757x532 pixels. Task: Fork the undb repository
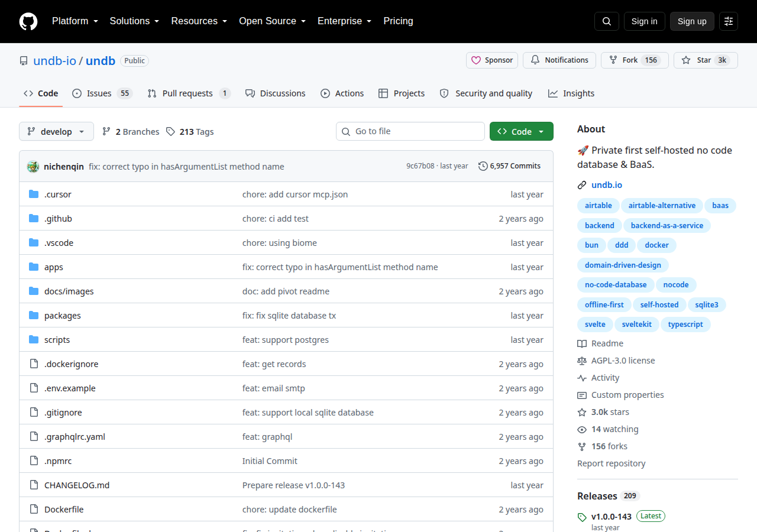635,60
